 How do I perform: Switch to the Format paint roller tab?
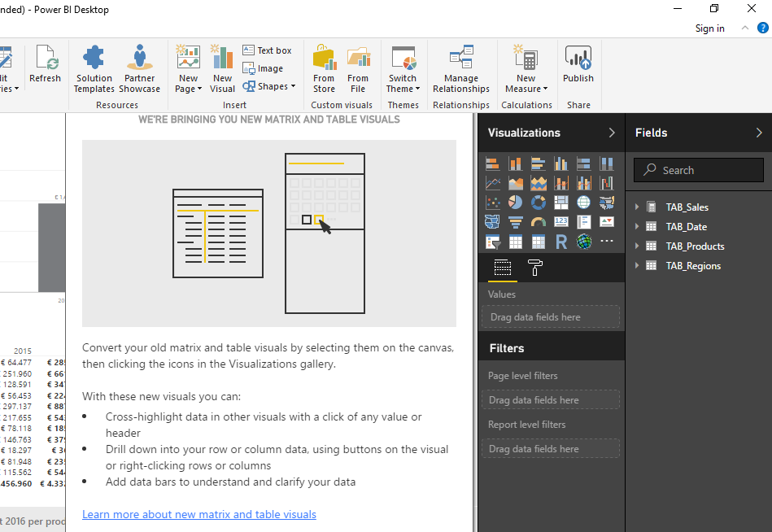point(534,268)
